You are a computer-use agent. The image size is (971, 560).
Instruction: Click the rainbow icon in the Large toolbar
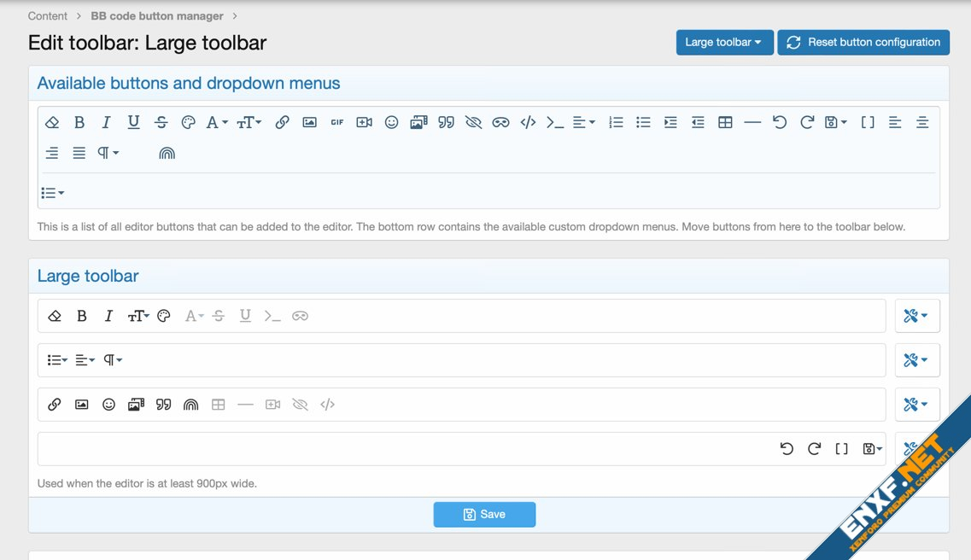click(x=190, y=405)
